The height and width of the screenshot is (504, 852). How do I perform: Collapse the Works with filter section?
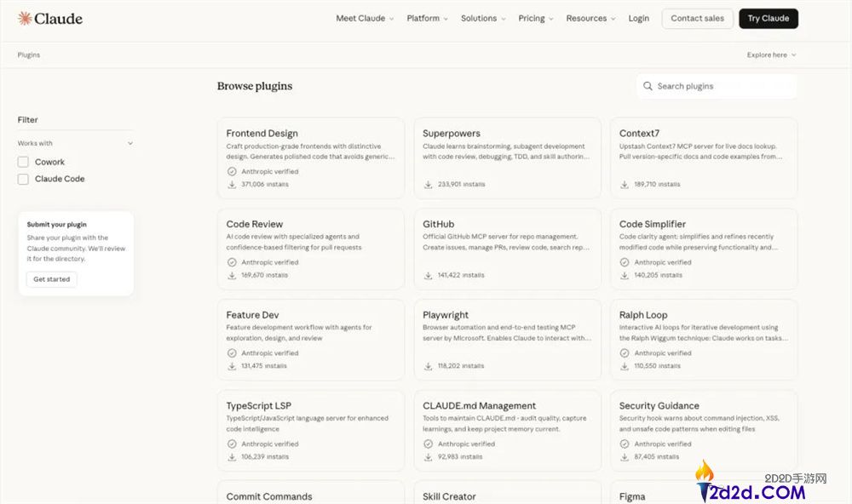[130, 144]
